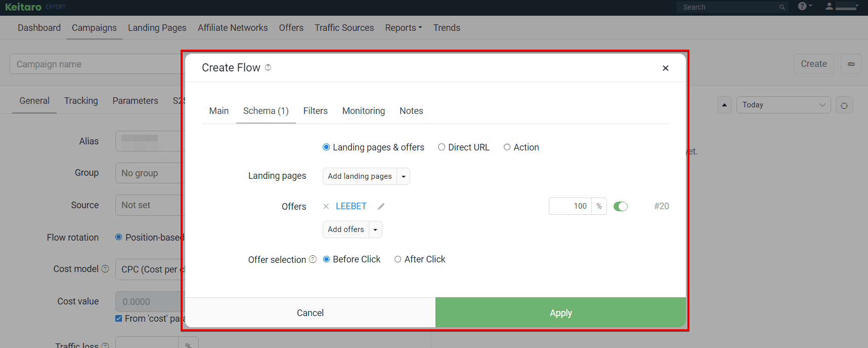Open the Add offers dropdown arrow
868x348 pixels.
click(375, 229)
